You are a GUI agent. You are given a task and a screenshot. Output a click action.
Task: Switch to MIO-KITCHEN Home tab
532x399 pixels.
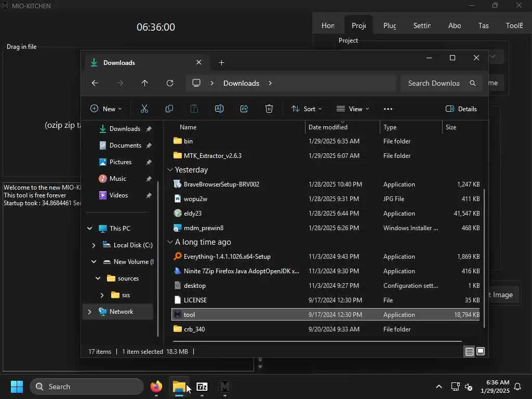click(328, 25)
